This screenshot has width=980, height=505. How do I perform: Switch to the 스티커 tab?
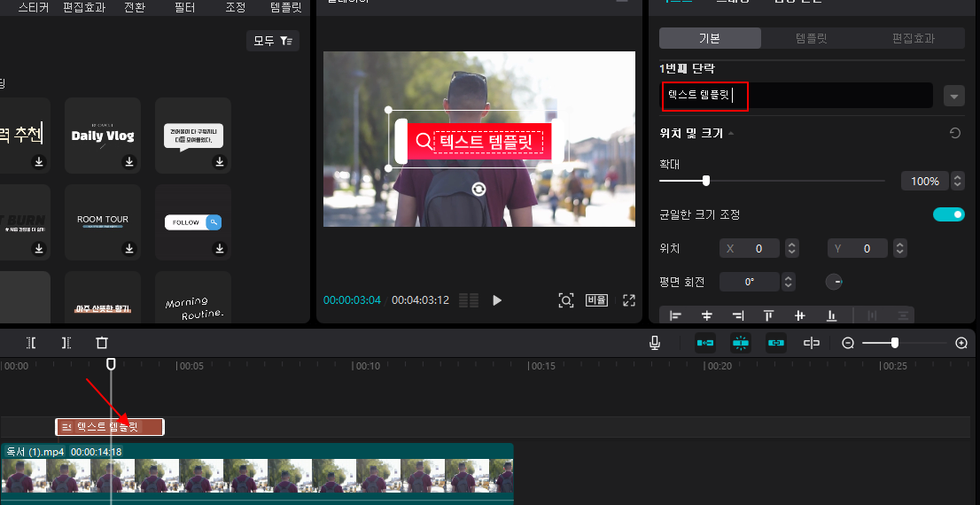(x=33, y=8)
